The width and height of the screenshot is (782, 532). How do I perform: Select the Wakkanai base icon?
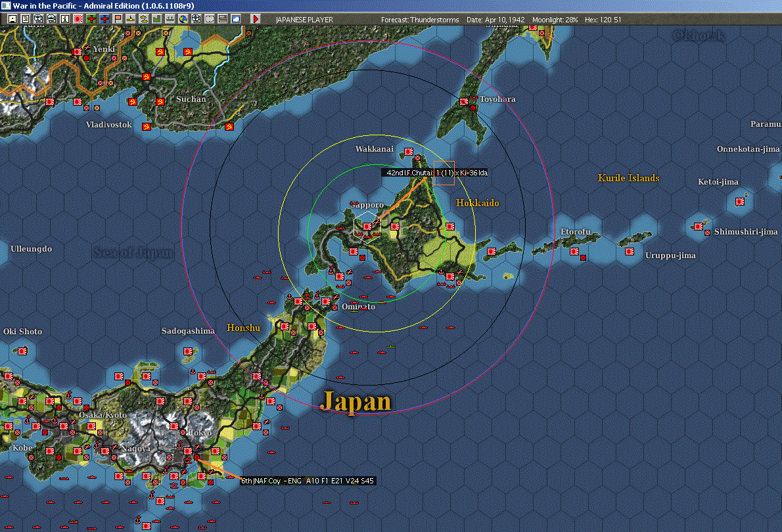tap(409, 152)
